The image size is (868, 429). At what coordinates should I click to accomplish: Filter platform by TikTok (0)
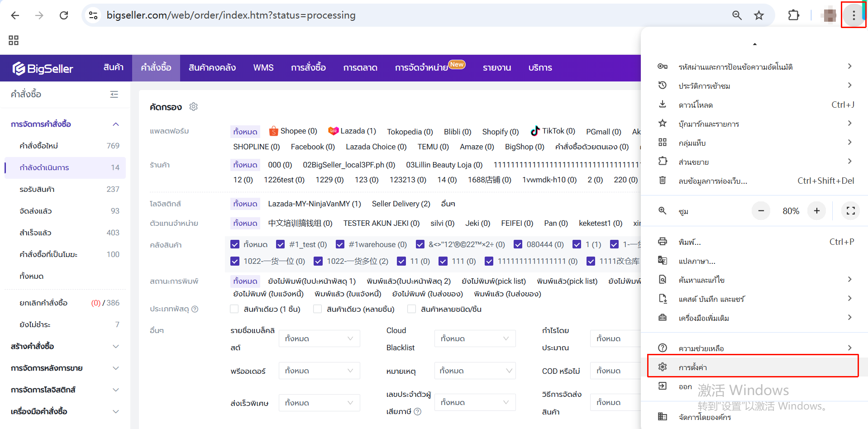tap(553, 131)
